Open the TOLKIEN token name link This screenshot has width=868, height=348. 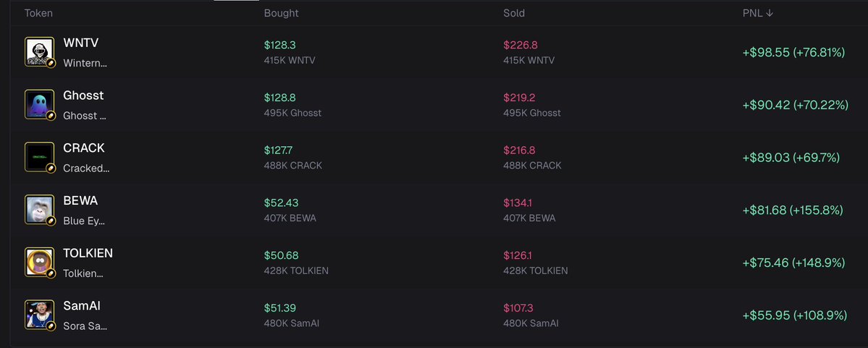88,253
